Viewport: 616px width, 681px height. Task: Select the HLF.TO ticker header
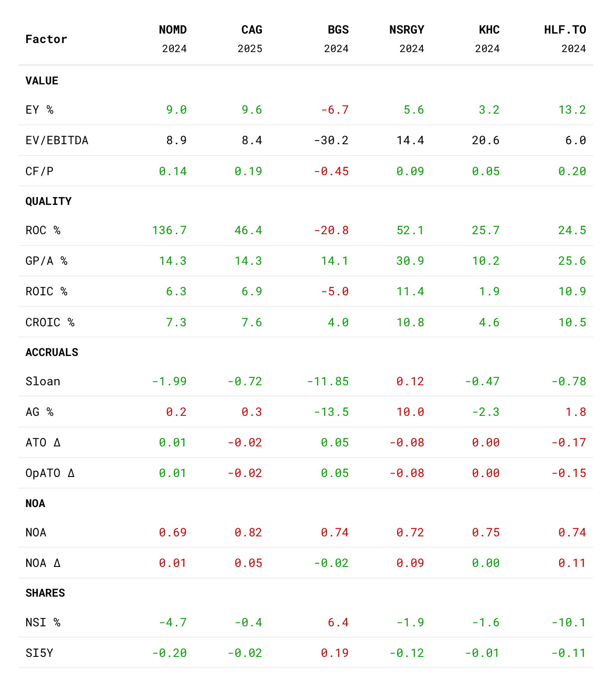[x=565, y=30]
